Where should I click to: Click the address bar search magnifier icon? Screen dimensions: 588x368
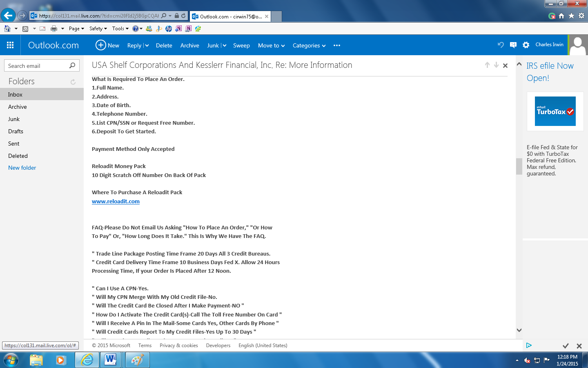click(164, 16)
